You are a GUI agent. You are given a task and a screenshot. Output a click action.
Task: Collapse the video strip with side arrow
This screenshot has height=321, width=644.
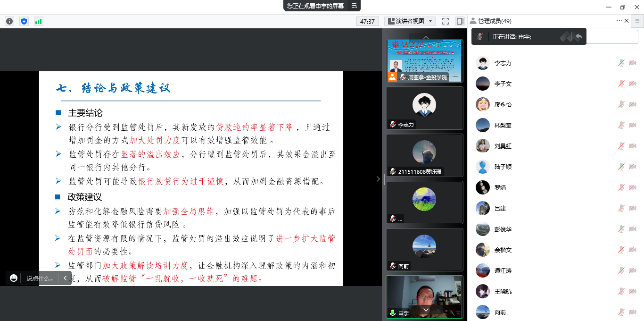click(x=378, y=179)
